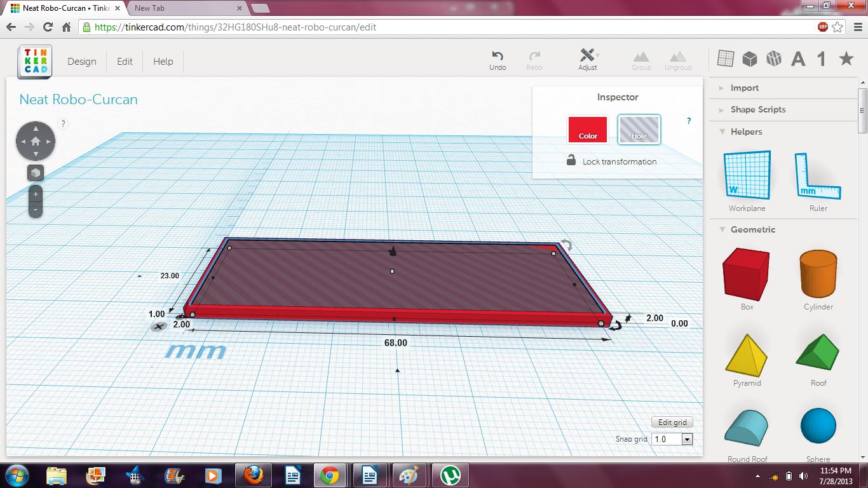
Task: Collapse the Geometric section
Action: click(x=752, y=230)
